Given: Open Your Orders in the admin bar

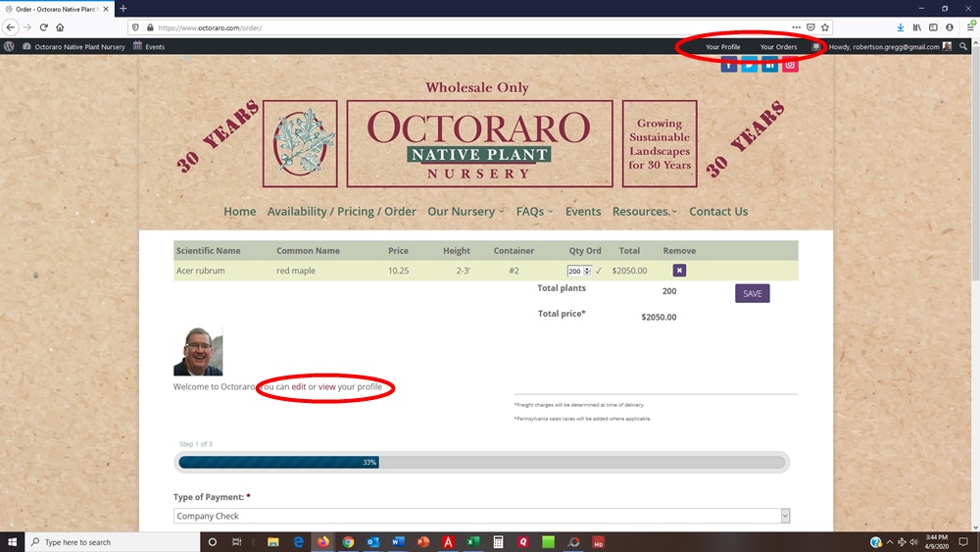Looking at the screenshot, I should [779, 47].
